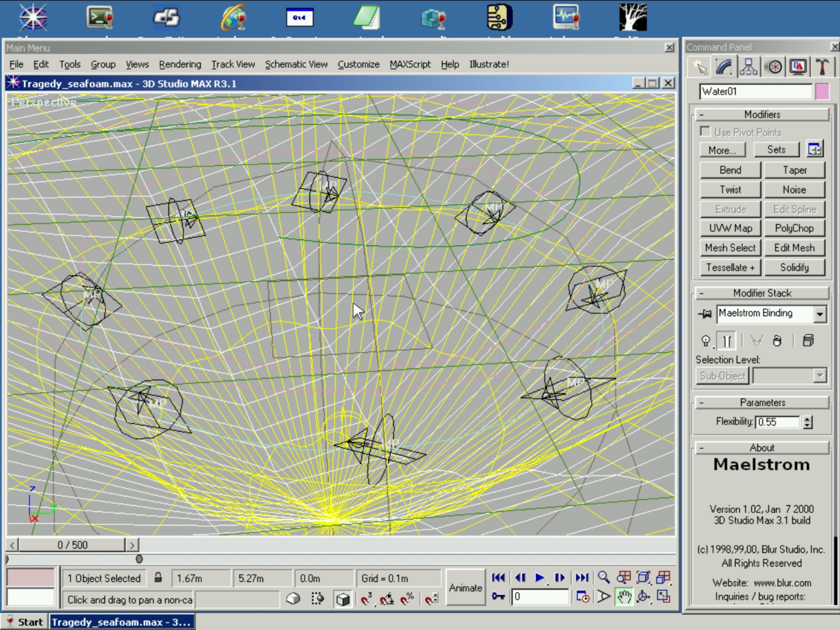Collapse the Parameters rollout

click(762, 403)
